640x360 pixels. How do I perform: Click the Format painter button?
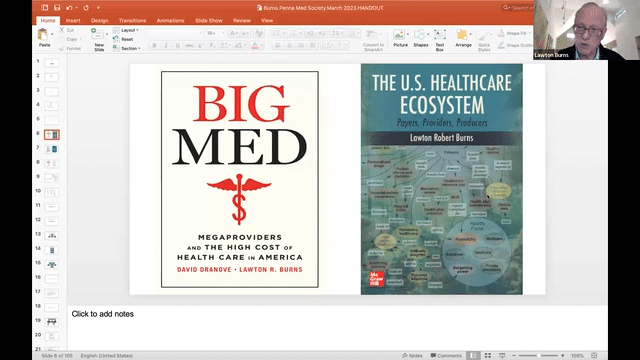(x=70, y=49)
